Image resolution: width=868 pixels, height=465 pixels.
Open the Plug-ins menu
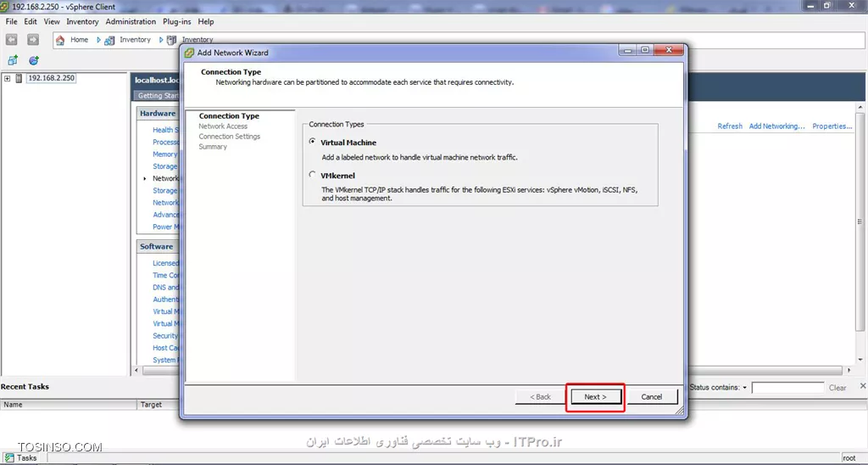[176, 21]
